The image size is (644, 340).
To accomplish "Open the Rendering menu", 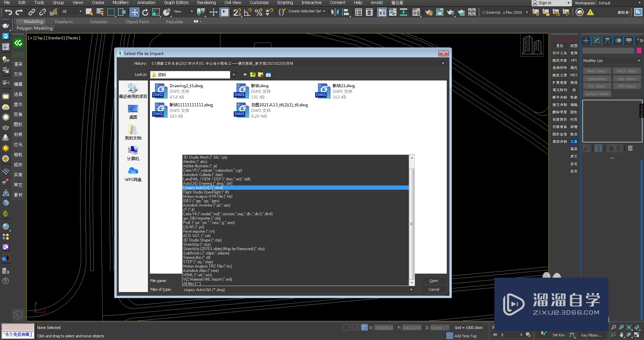I will [x=206, y=3].
